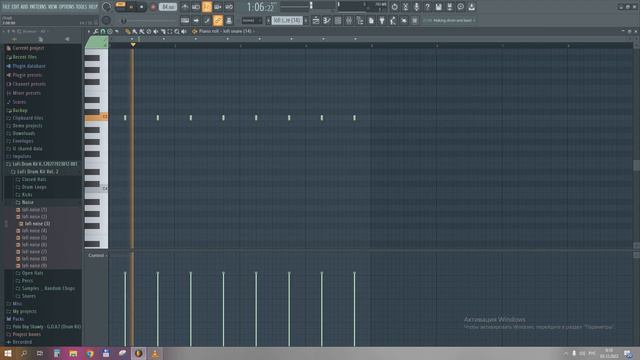The height and width of the screenshot is (360, 640).
Task: Click the Windows Start button
Action: [8, 353]
